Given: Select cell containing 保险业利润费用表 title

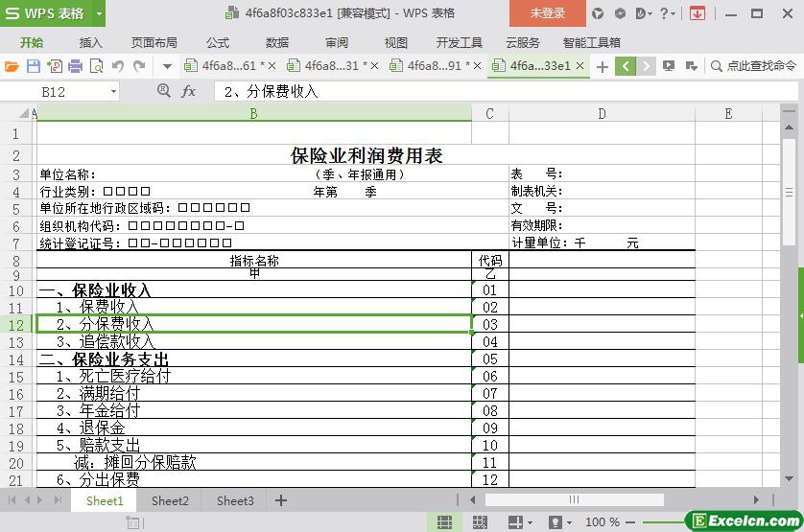Looking at the screenshot, I should [x=367, y=155].
